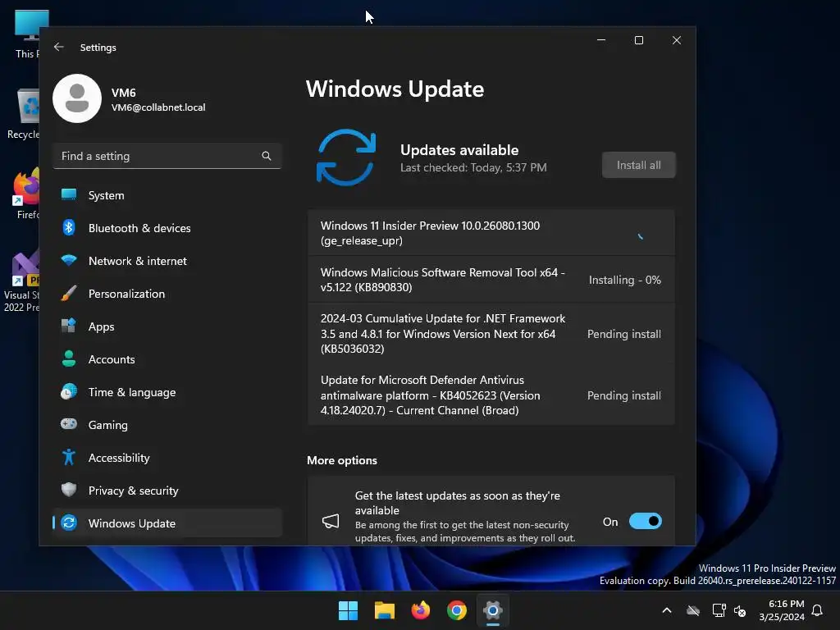840x630 pixels.
Task: Click the Accessibility figure icon
Action: (69, 457)
